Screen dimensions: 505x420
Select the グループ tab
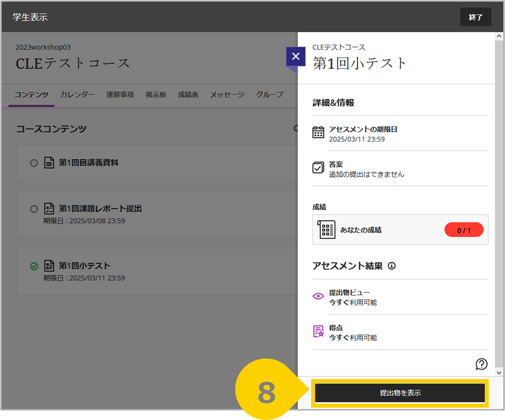pos(269,94)
